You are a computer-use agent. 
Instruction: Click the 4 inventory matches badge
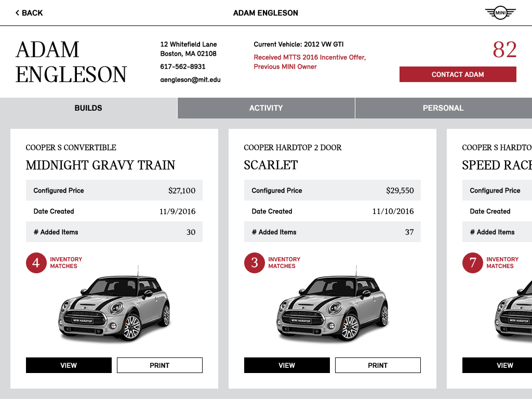click(x=36, y=263)
